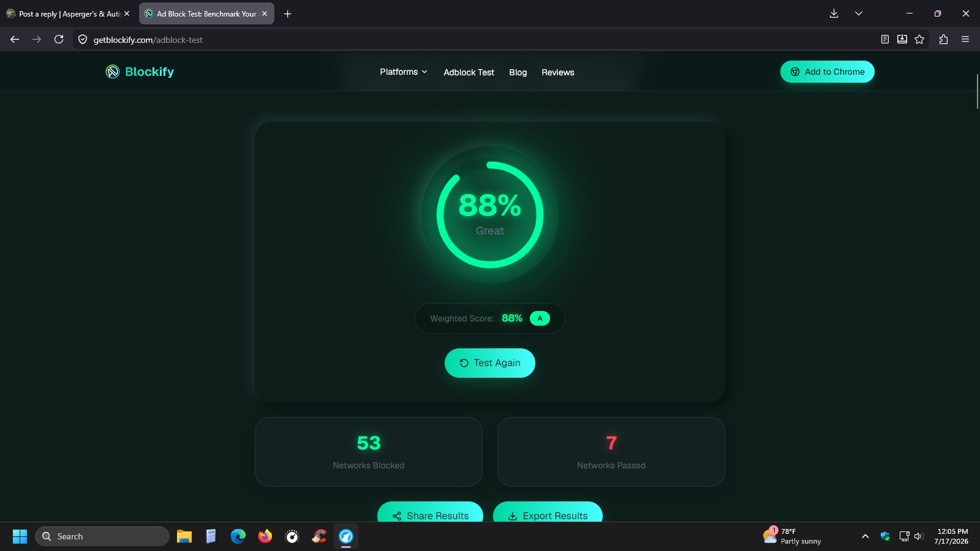Open the Windows Start menu
This screenshot has width=980, height=551.
pos(20,536)
